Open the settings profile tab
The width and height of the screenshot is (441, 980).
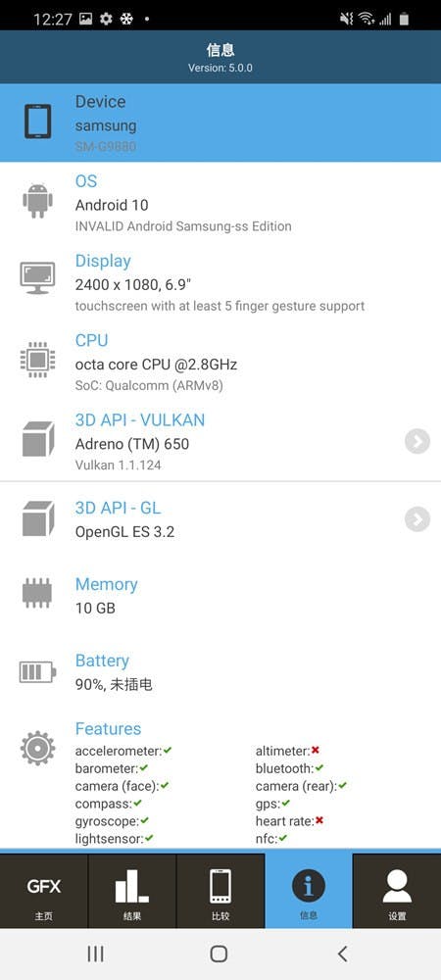click(x=397, y=891)
